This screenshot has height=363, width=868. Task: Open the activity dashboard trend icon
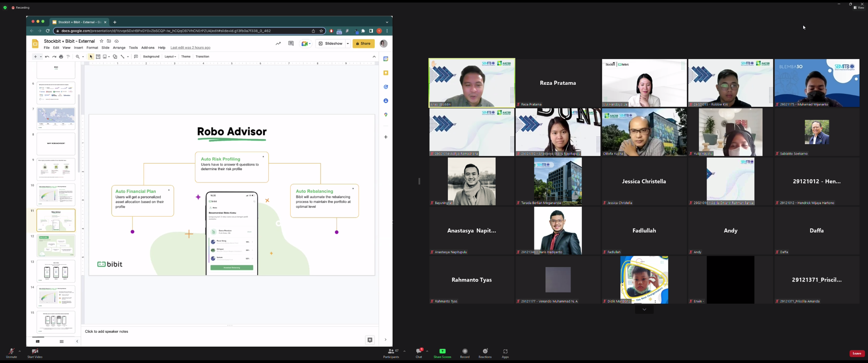click(x=278, y=43)
